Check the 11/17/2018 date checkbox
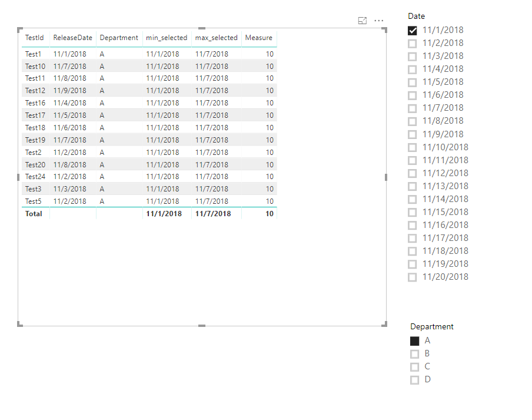The image size is (532, 420). (412, 239)
